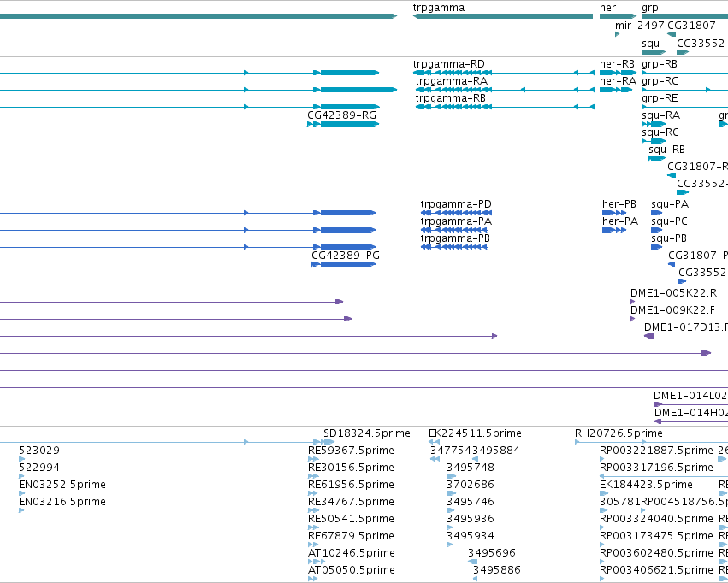Select EST label RE59367.5prime
Screen dimensions: 728x583
pos(351,450)
